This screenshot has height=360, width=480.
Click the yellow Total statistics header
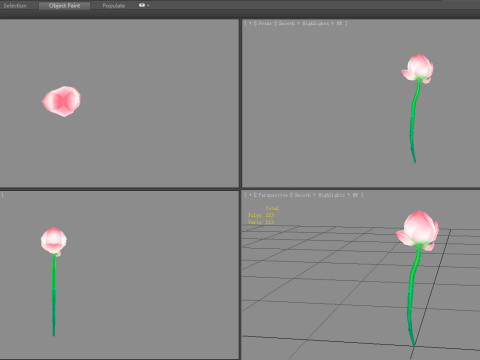tap(272, 208)
